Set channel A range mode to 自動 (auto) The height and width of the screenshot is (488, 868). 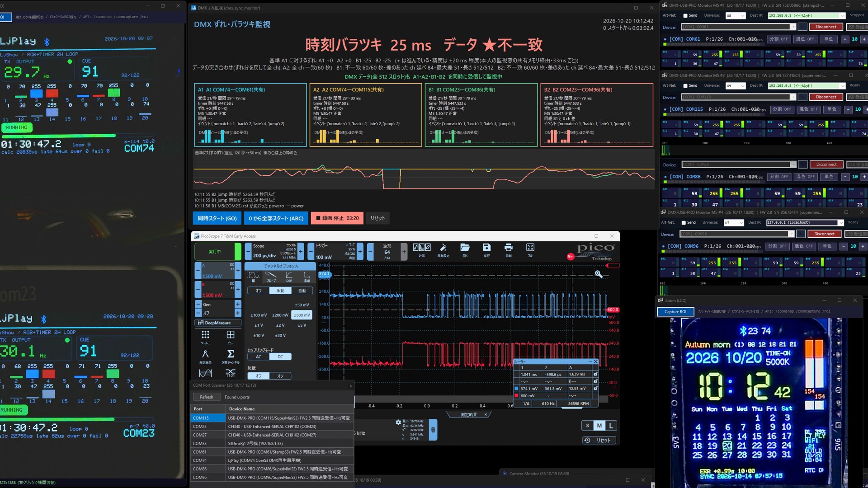tap(302, 291)
